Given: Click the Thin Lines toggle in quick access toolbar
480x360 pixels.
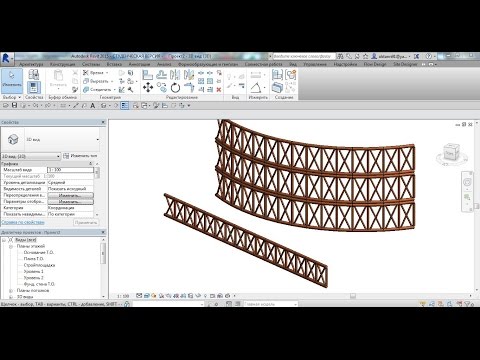Looking at the screenshot, I should coord(124,105).
